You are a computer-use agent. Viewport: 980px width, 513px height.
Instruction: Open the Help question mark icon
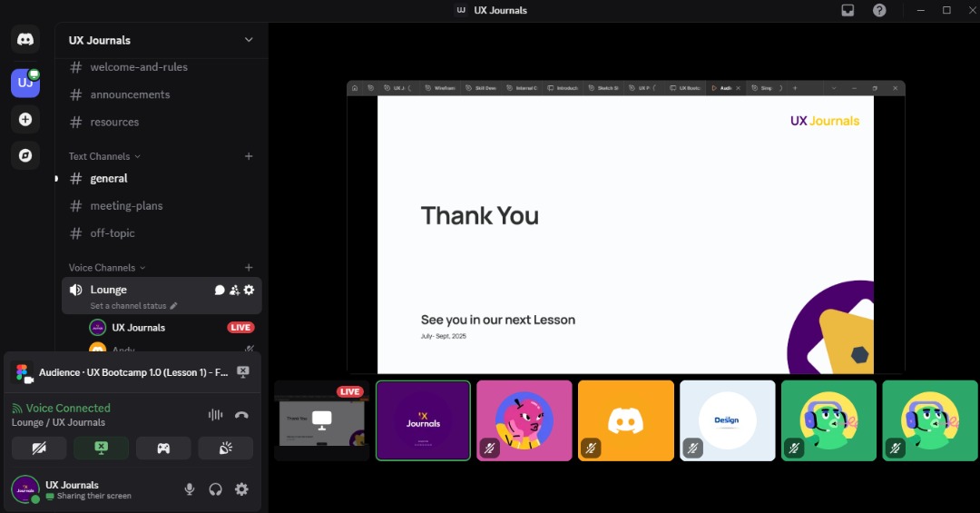[x=879, y=10]
